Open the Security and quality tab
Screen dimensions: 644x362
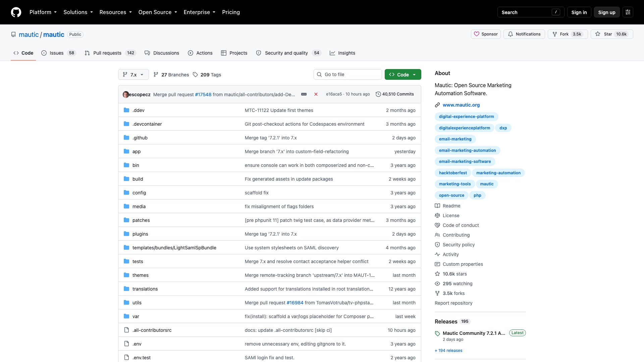(x=288, y=53)
